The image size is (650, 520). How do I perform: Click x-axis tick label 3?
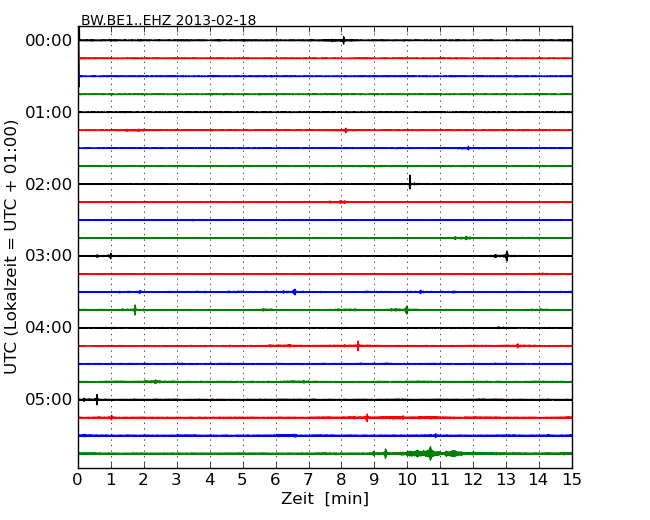click(177, 480)
